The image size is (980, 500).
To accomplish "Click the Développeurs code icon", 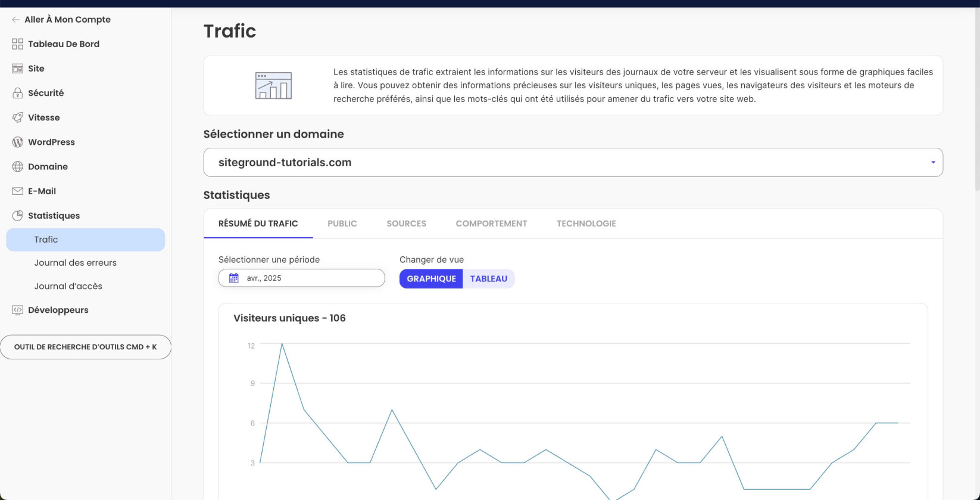I will [17, 310].
